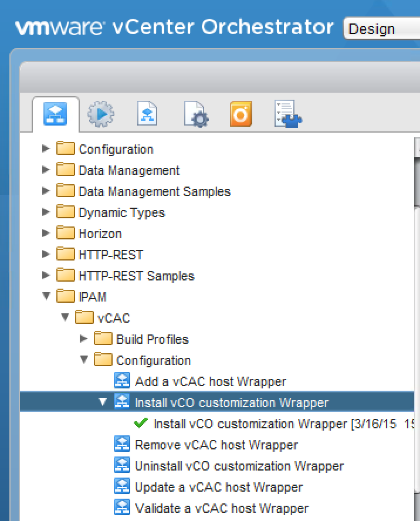Expand the Build Profiles folder
420x521 pixels.
pos(84,339)
